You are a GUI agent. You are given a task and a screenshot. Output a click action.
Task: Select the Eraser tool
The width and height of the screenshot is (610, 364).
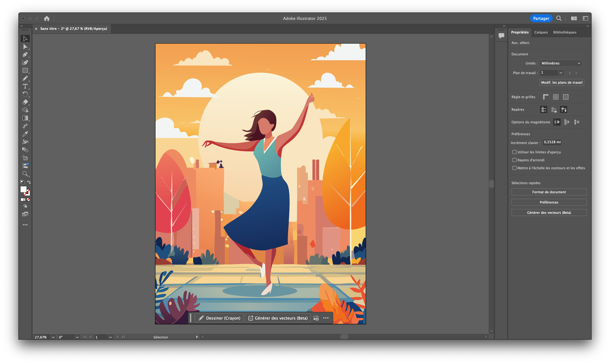point(25,102)
